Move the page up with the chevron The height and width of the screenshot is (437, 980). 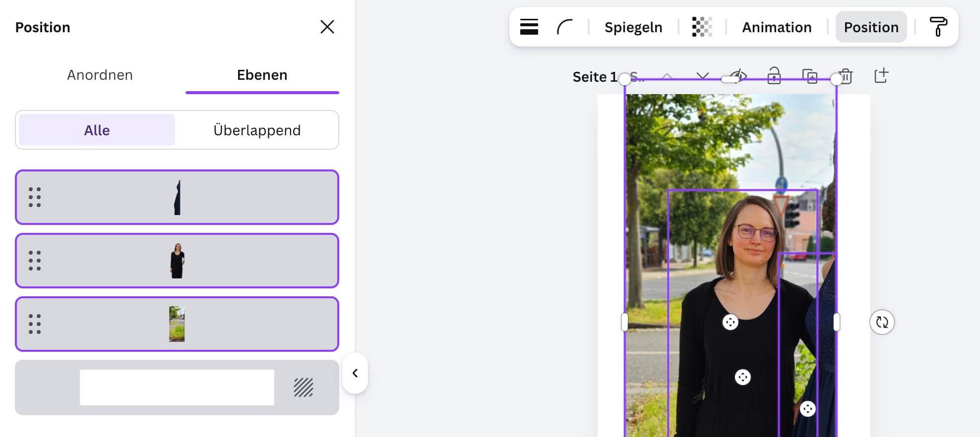click(x=667, y=76)
